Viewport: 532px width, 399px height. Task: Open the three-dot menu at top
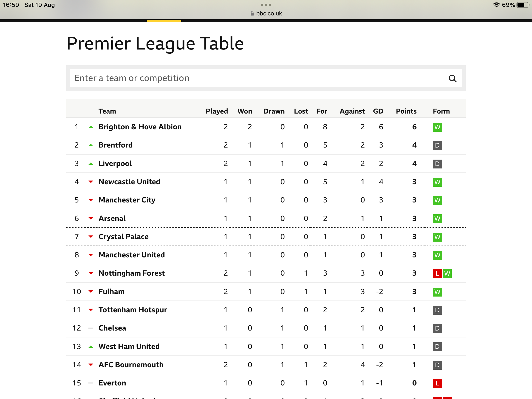tap(266, 5)
